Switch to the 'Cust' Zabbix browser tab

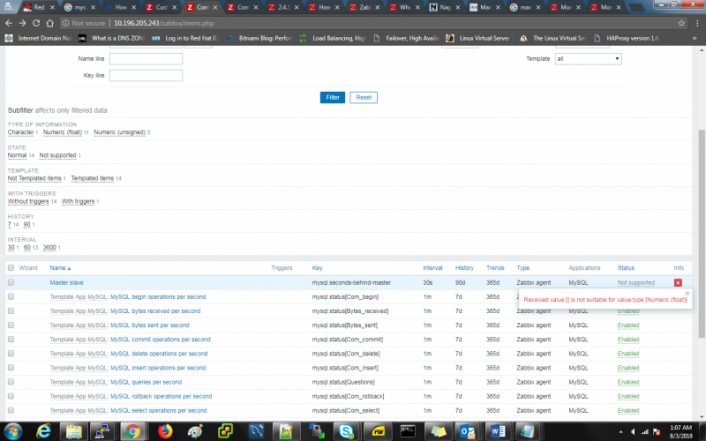(x=161, y=7)
